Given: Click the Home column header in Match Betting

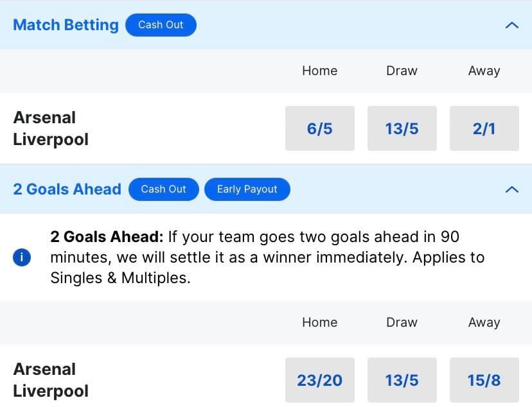Looking at the screenshot, I should [x=319, y=71].
